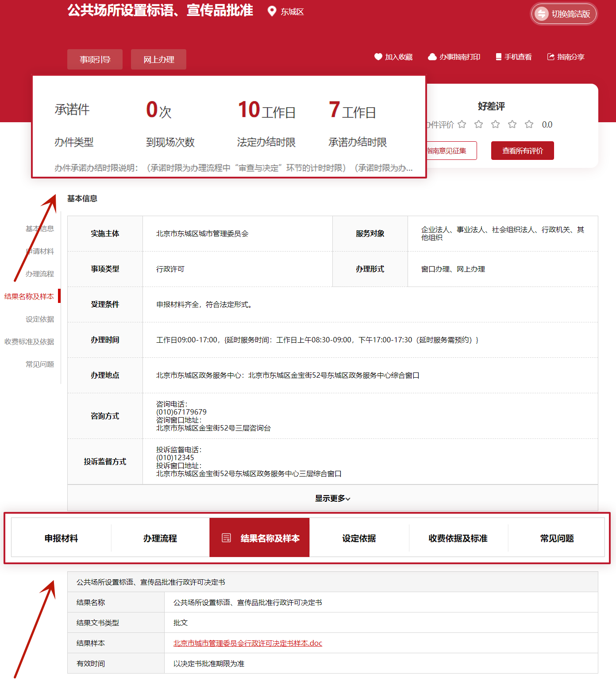
Task: Open the 常见问题 tab
Action: [x=557, y=538]
